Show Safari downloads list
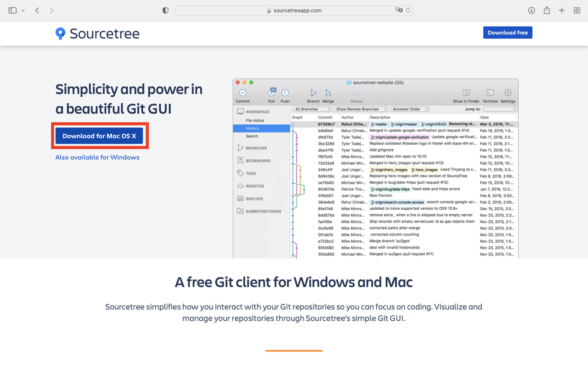 coord(531,11)
